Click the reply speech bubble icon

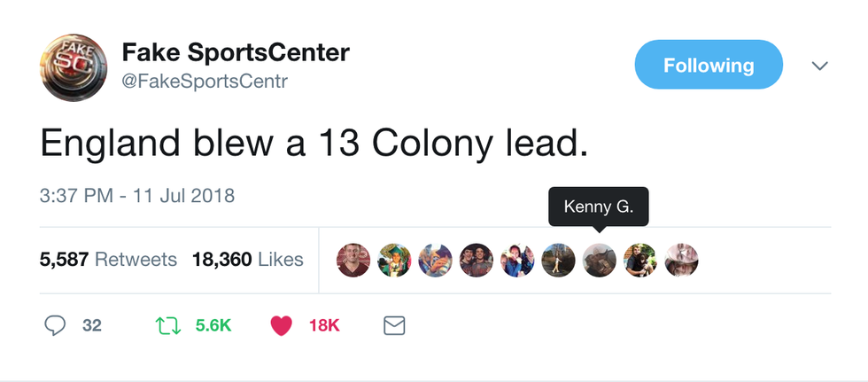55,325
